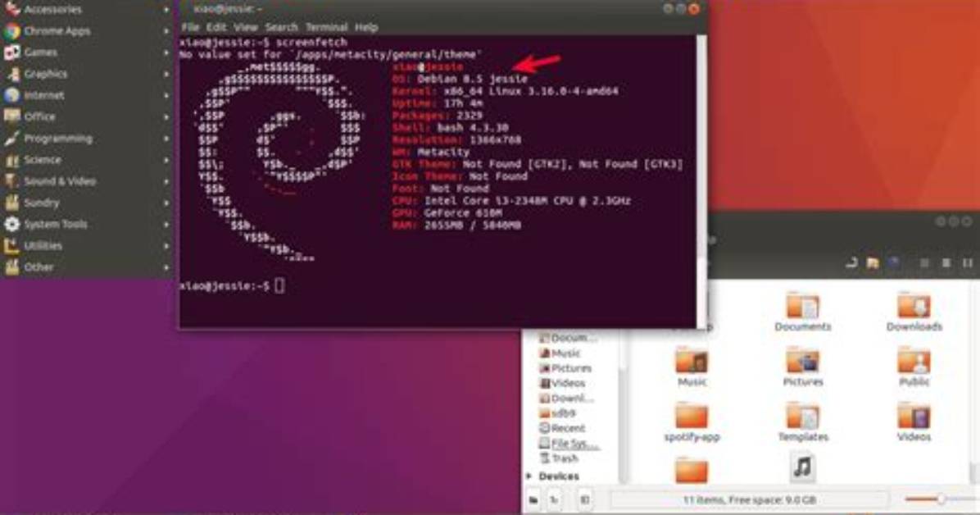Expand the Programming submenu arrow
Image resolution: width=980 pixels, height=515 pixels.
click(x=166, y=139)
